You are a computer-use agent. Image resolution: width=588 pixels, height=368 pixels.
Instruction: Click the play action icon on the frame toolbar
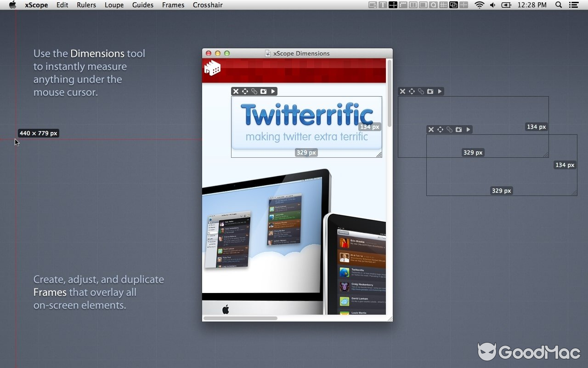point(273,91)
